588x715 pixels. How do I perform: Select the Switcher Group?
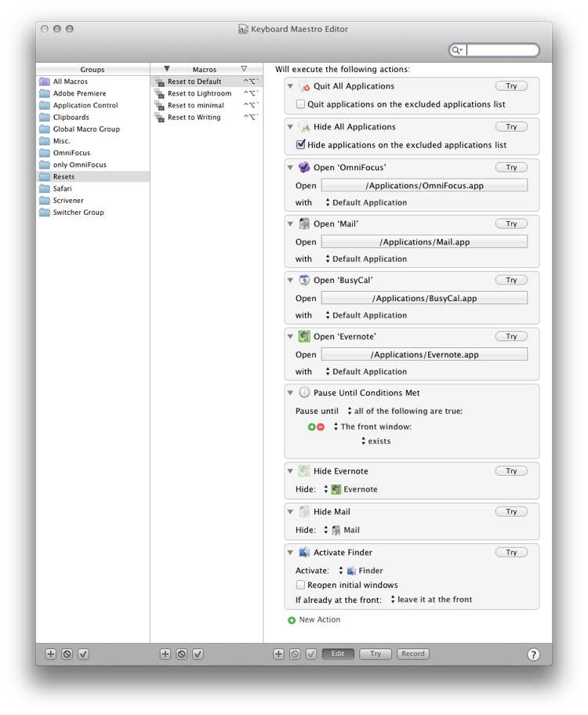pyautogui.click(x=93, y=212)
